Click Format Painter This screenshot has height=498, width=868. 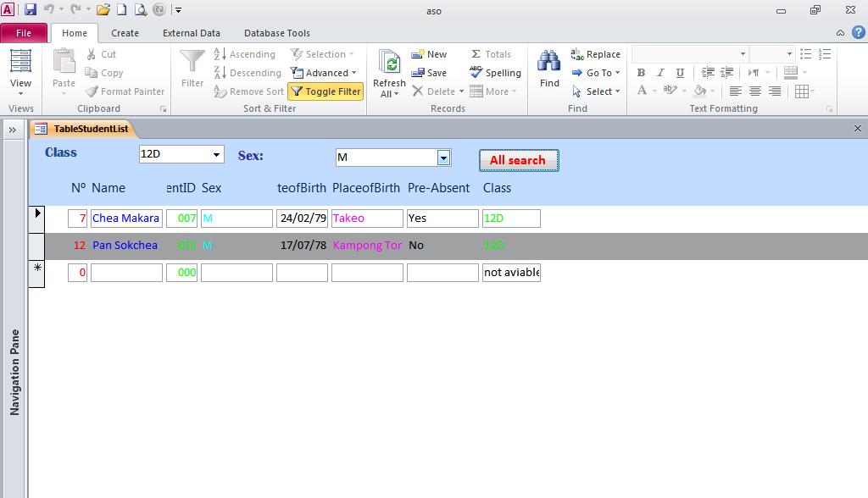point(125,91)
